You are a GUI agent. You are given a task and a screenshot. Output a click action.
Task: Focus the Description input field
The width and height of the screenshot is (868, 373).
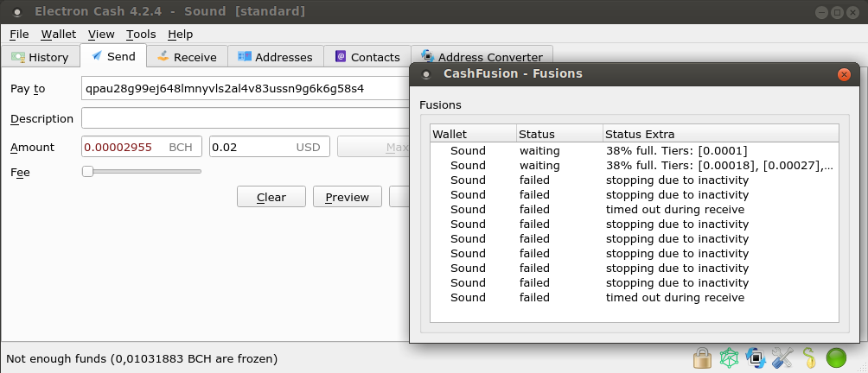(x=246, y=118)
